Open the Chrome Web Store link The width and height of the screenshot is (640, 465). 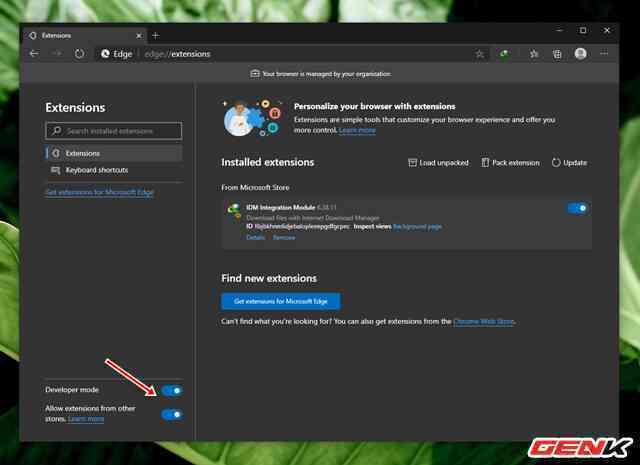tap(483, 322)
